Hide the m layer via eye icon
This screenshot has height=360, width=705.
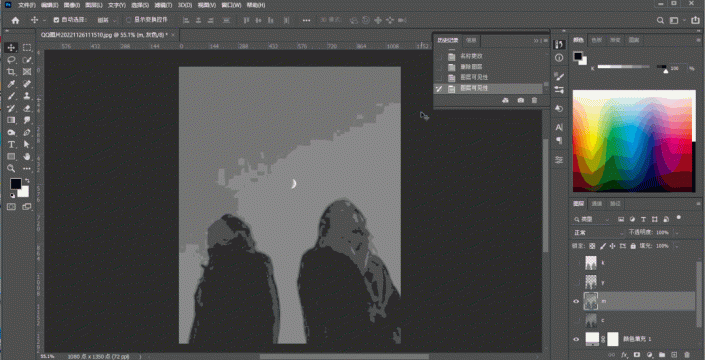[x=576, y=301]
